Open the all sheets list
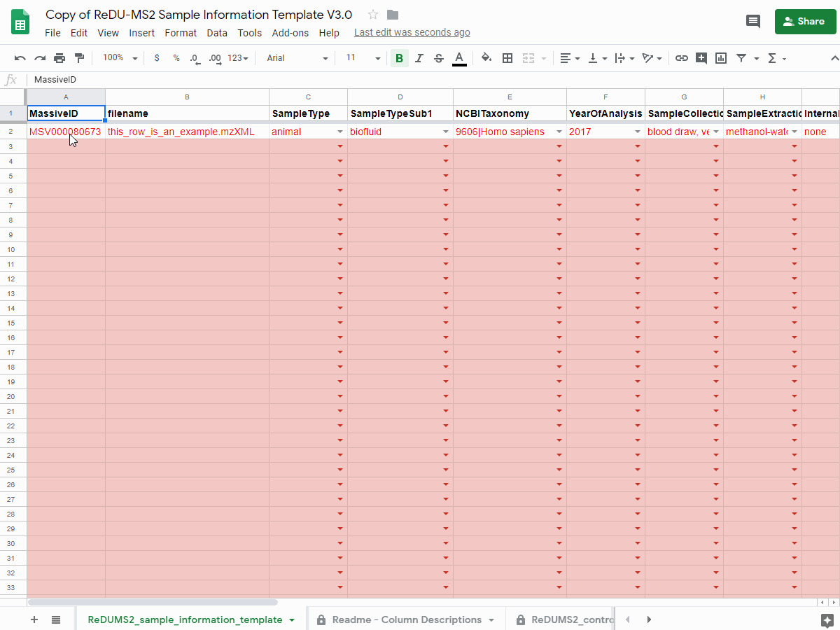This screenshot has height=630, width=840. [x=57, y=619]
